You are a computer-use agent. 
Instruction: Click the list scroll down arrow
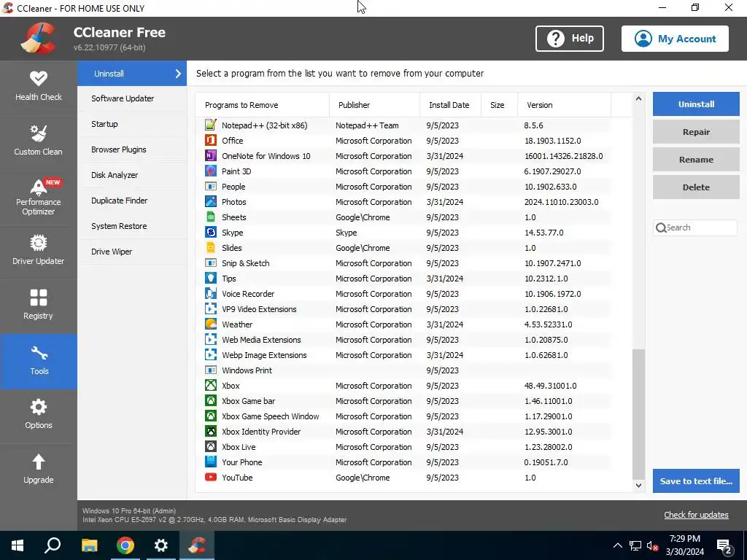[x=638, y=486]
